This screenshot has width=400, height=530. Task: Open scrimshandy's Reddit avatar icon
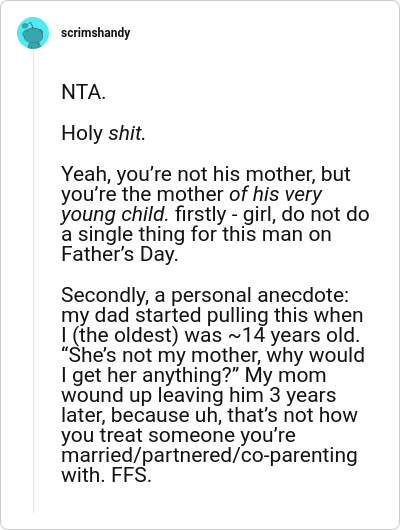[33, 33]
